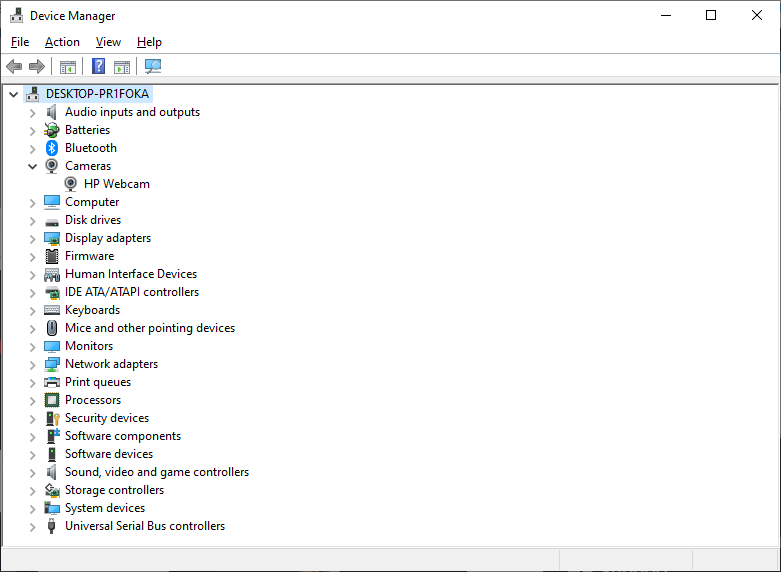Click the Mice and pointing devices icon
The height and width of the screenshot is (572, 781).
[x=52, y=328]
